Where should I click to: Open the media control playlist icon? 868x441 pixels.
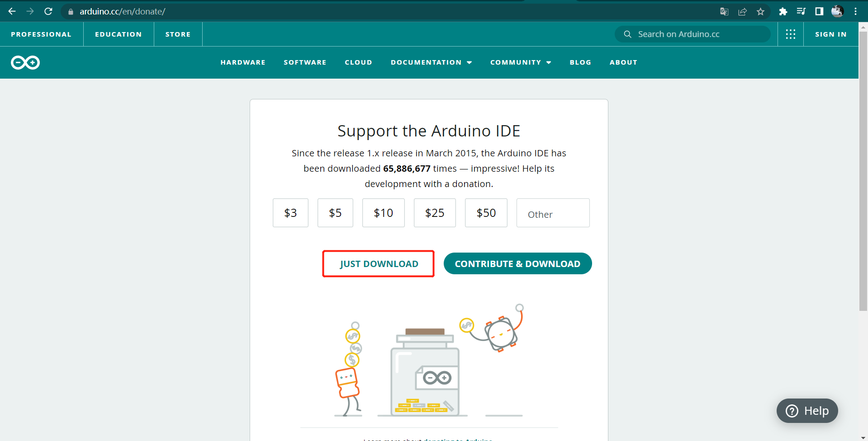tap(801, 12)
